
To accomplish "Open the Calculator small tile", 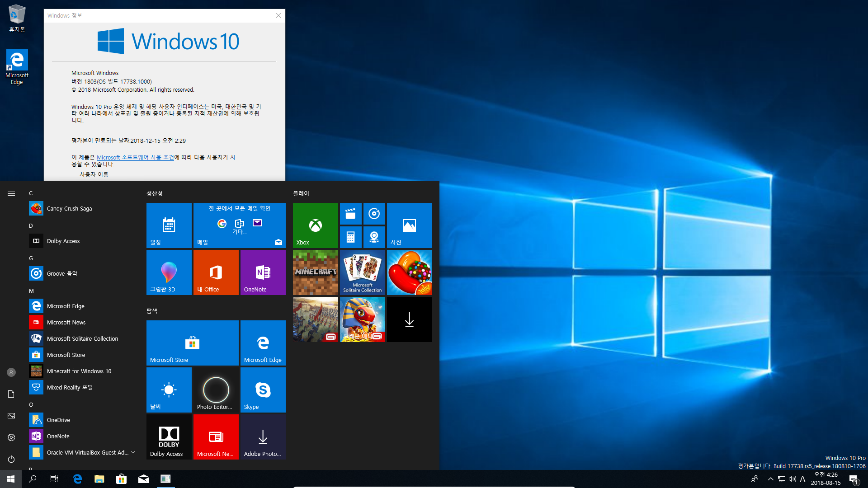I will click(x=350, y=237).
